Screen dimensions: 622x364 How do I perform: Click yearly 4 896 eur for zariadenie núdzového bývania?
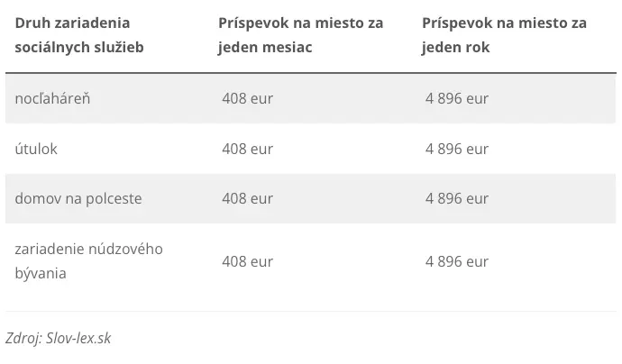click(457, 261)
